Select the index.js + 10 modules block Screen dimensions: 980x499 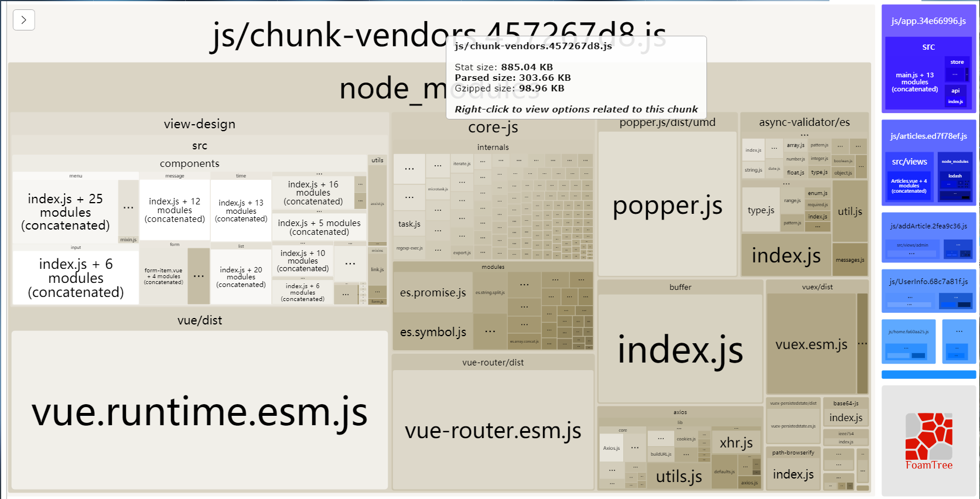[x=303, y=261]
